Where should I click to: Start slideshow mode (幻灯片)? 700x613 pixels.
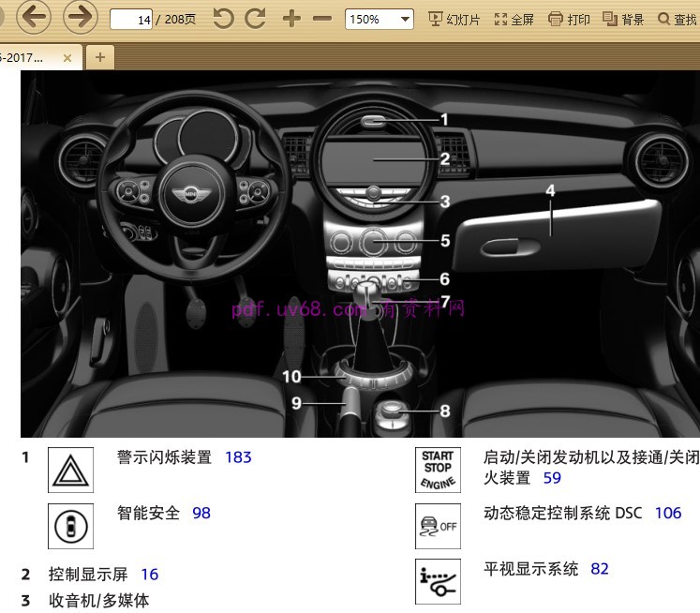(x=454, y=19)
